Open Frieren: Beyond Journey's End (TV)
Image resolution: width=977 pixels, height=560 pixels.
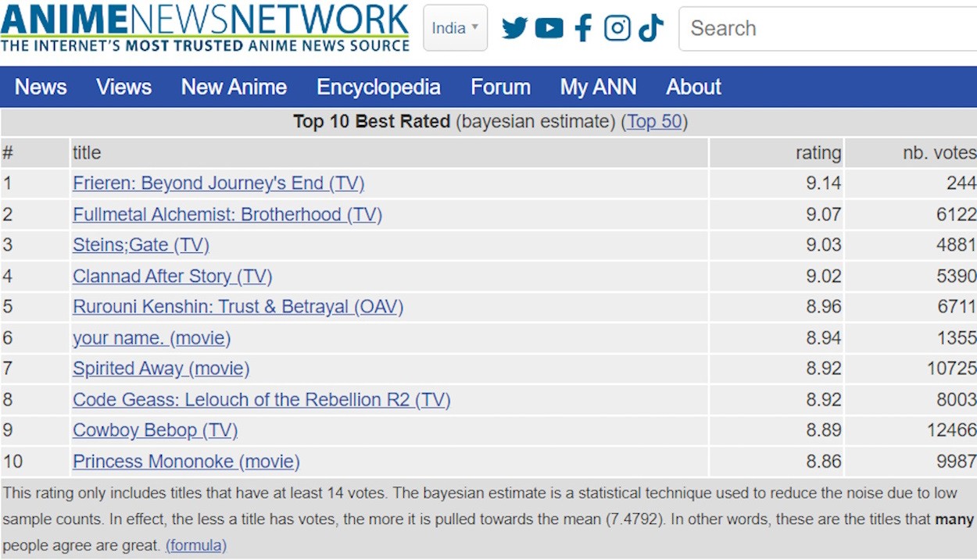219,183
